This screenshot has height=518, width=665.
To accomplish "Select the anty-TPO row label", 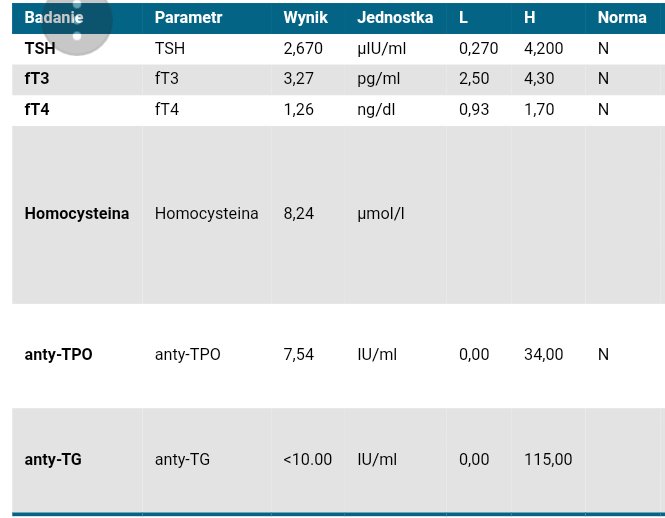I will coord(58,354).
